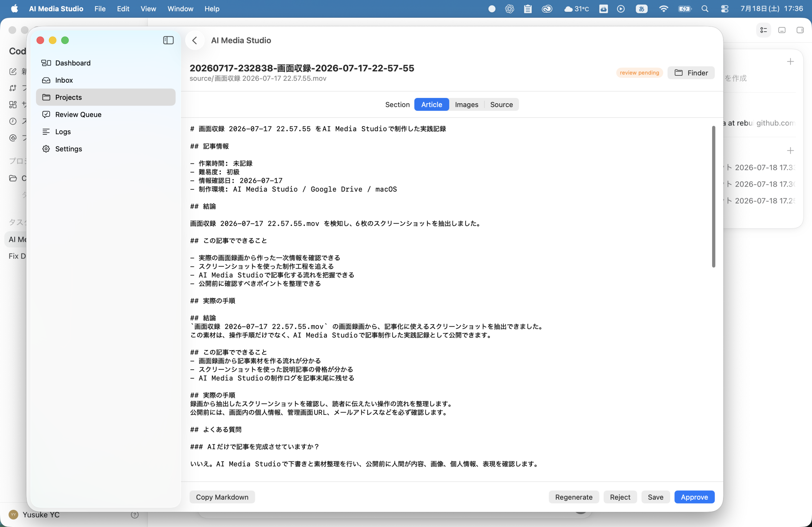Switch to the Source tab
The image size is (812, 527).
pyautogui.click(x=501, y=105)
